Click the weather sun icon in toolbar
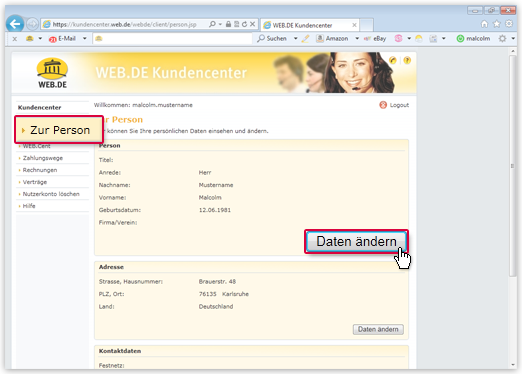The height and width of the screenshot is (374, 522). [x=419, y=39]
